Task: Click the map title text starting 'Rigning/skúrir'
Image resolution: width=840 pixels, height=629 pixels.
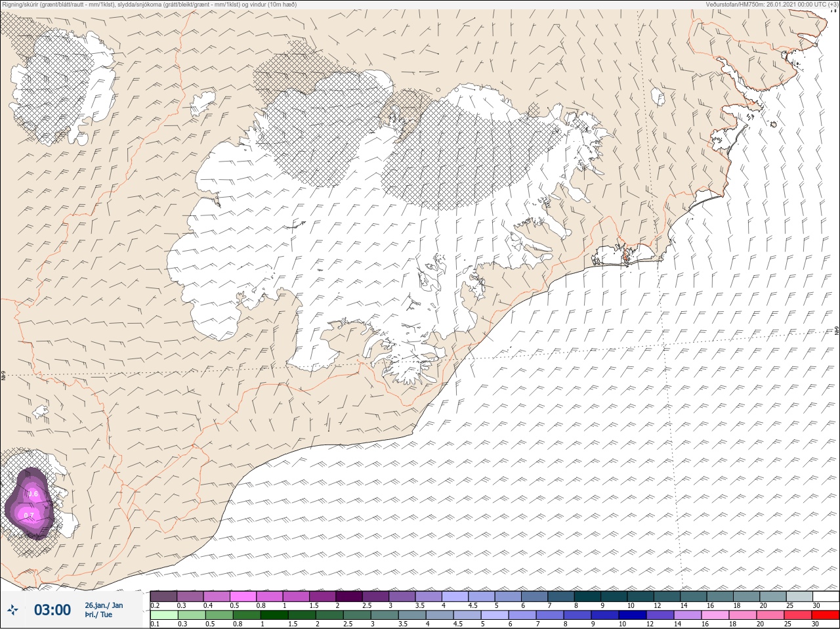Action: click(x=149, y=4)
